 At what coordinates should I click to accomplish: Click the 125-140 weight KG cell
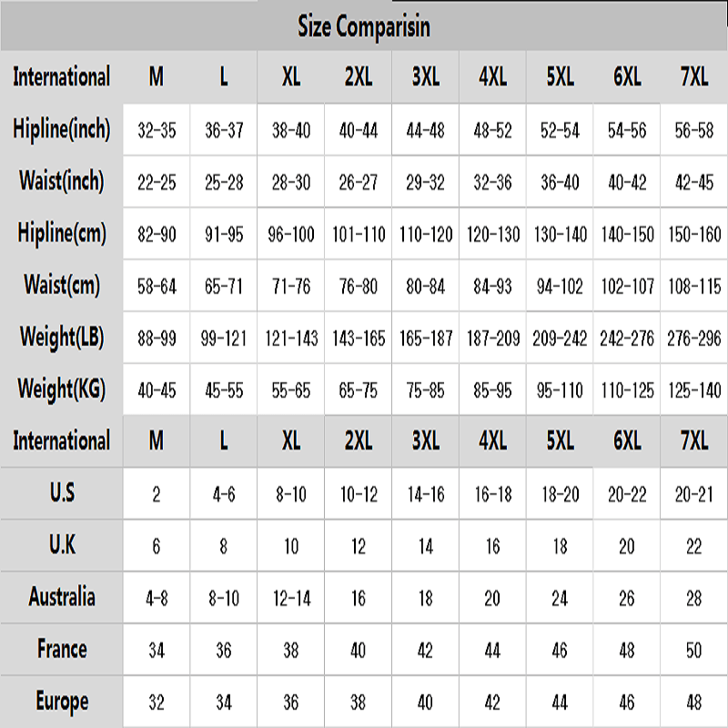(694, 390)
